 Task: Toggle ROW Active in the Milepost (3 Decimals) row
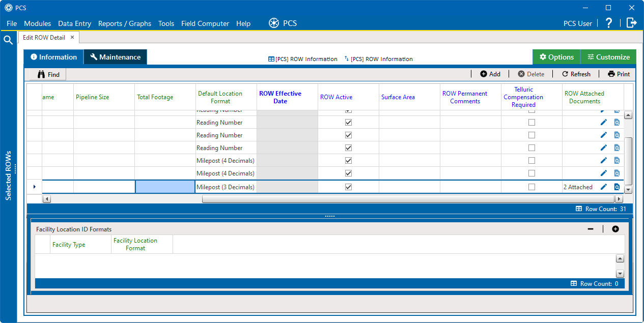(349, 187)
